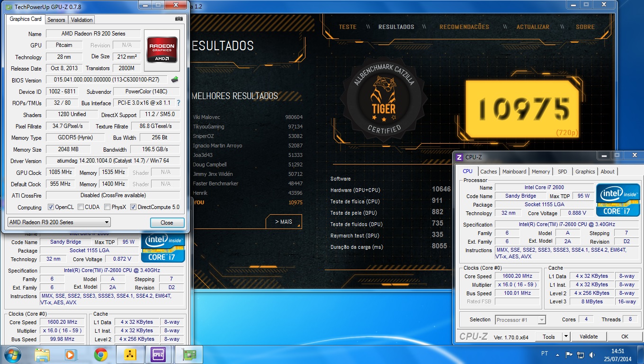
Task: Open the Graphics tab in CPU-Z
Action: click(585, 172)
